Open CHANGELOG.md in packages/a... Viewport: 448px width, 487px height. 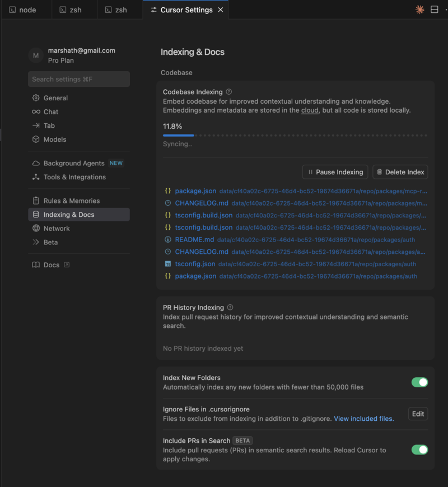click(x=295, y=252)
